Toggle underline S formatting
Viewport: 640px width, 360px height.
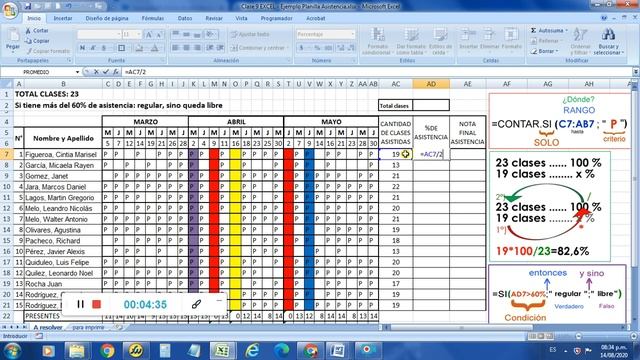pyautogui.click(x=104, y=48)
